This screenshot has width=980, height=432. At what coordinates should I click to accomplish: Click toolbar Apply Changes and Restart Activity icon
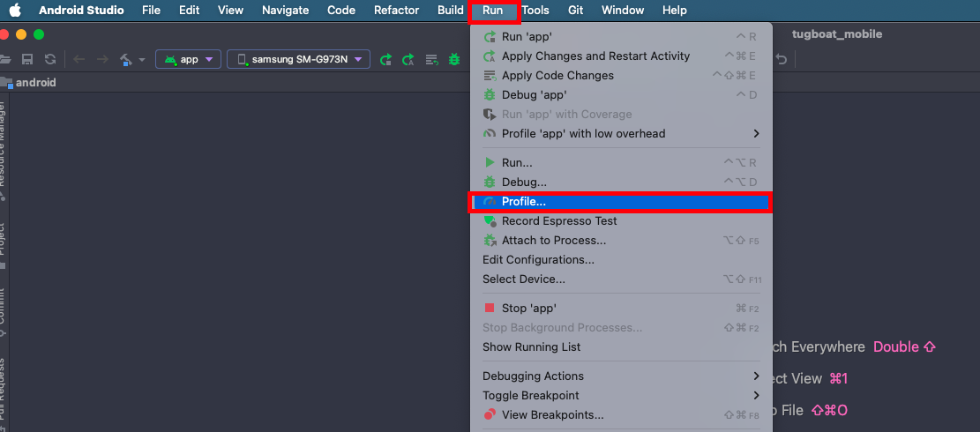[408, 59]
